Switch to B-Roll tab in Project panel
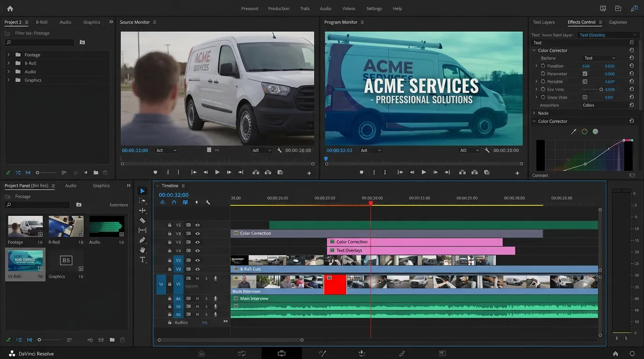This screenshot has height=359, width=644. point(42,22)
